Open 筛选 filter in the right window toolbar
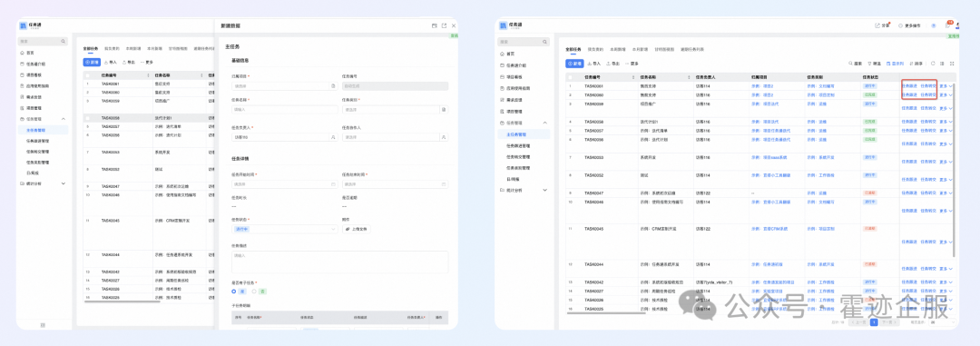This screenshot has height=346, width=980. tap(874, 64)
